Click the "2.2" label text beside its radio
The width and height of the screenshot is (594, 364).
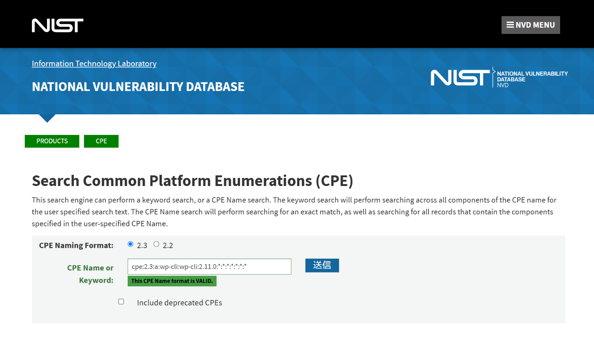[168, 245]
